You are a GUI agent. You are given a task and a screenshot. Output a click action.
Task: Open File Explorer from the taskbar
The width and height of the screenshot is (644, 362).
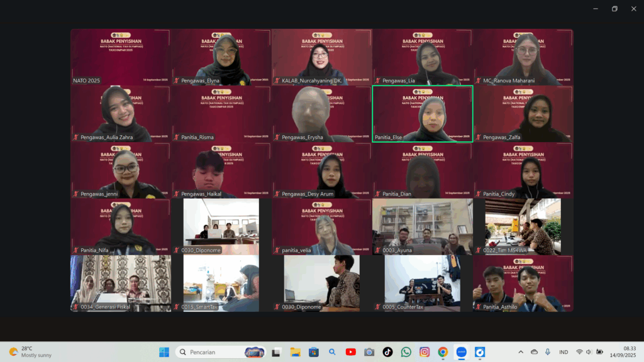pyautogui.click(x=294, y=352)
